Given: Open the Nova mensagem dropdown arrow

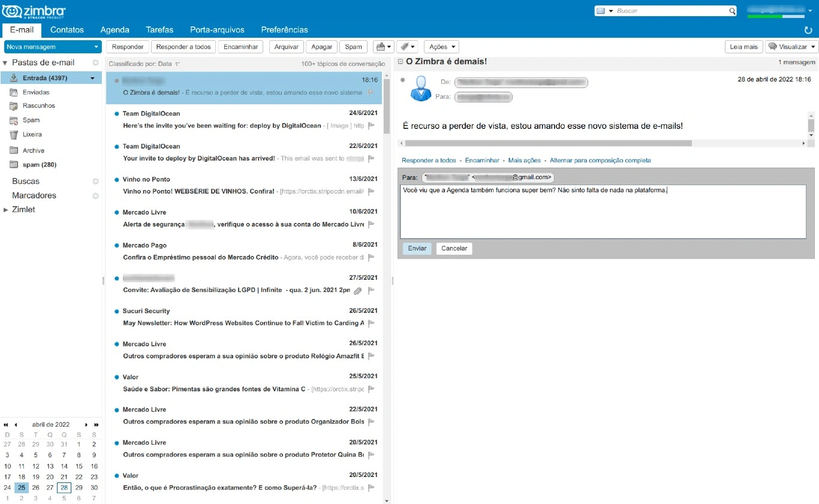Looking at the screenshot, I should pos(97,47).
